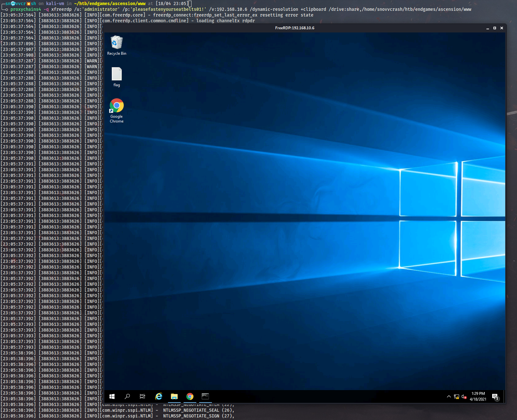The height and width of the screenshot is (420, 517).
Task: Close the FreeRDP remote session window
Action: click(x=502, y=28)
